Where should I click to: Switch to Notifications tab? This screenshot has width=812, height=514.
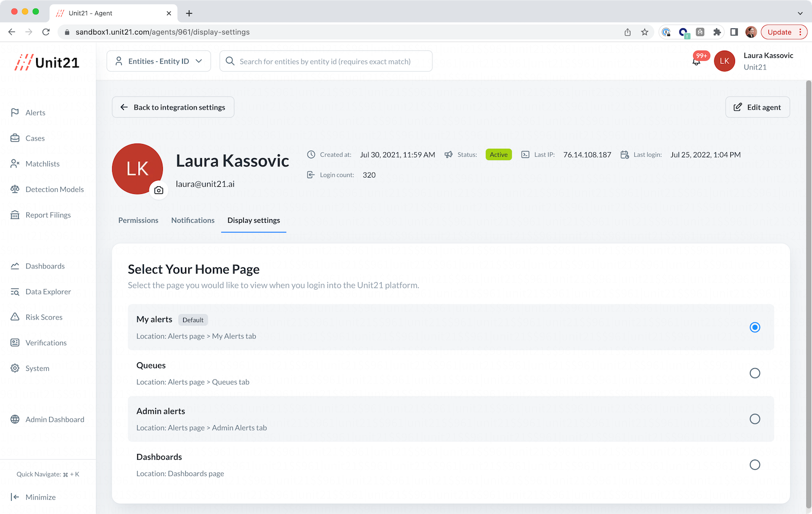click(x=193, y=220)
